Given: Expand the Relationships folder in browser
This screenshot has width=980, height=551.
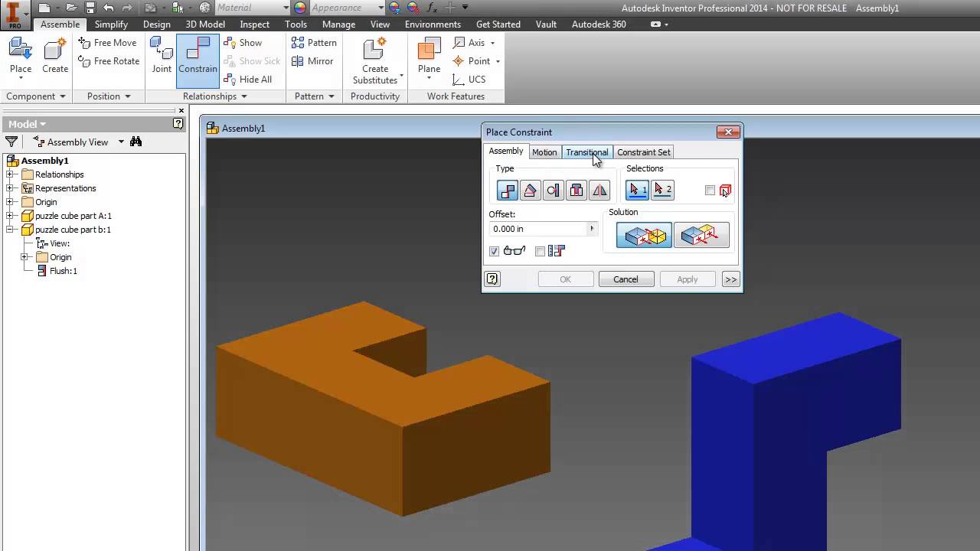Looking at the screenshot, I should (x=11, y=174).
